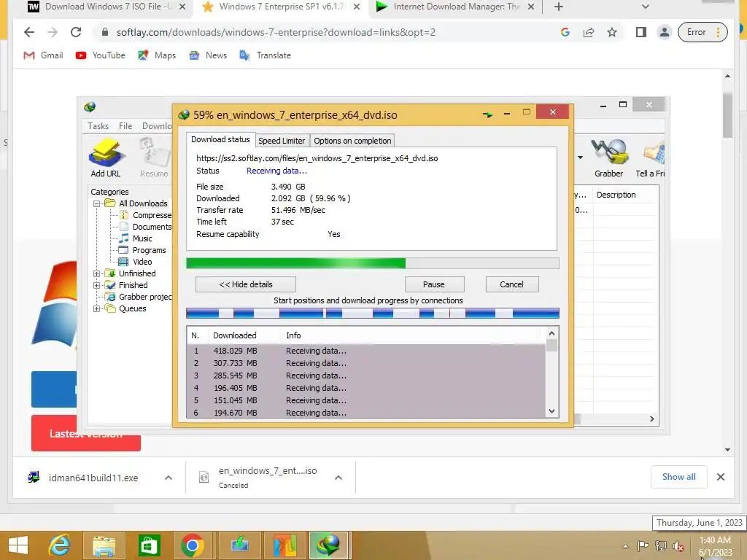Select Grabber projects tree item
Screen dimensions: 747x560
(139, 297)
